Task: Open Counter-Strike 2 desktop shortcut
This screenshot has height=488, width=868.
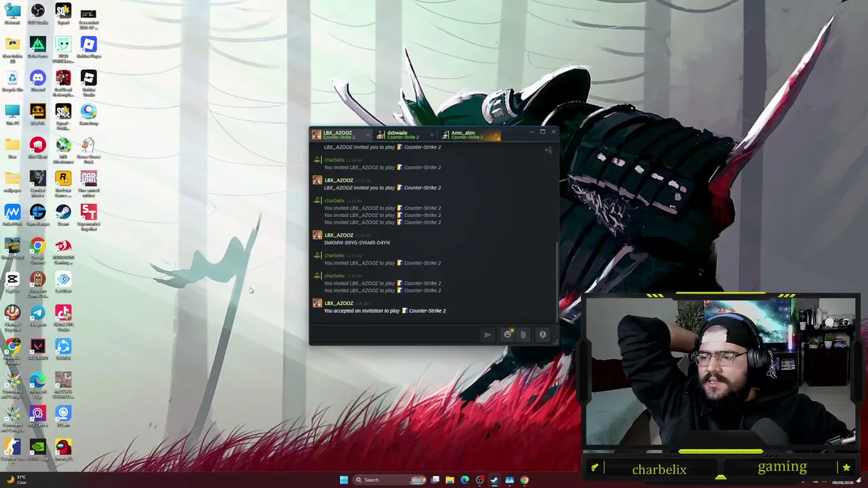Action: point(12,451)
